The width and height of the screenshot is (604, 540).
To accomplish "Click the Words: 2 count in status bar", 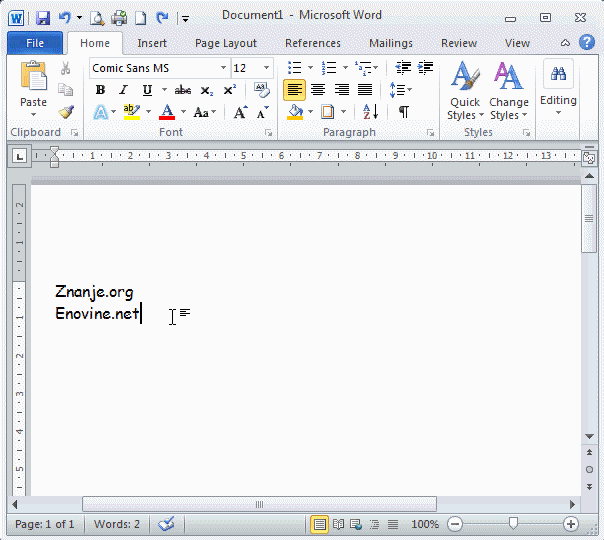I will click(x=117, y=524).
